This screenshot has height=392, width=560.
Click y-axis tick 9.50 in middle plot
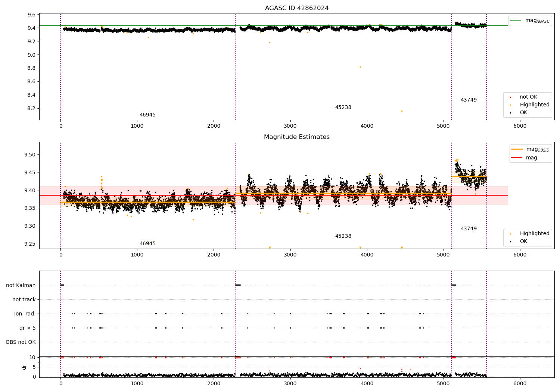30,155
